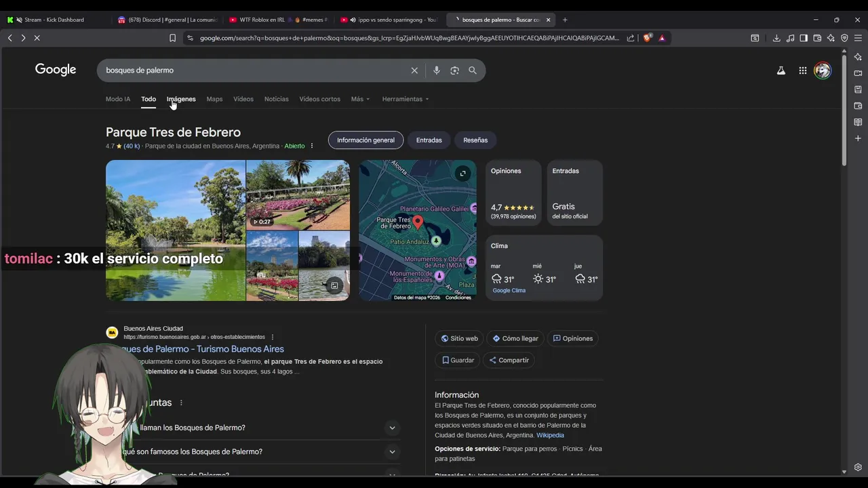Open Brave VPN shield icon
868x488 pixels.
click(x=844, y=38)
